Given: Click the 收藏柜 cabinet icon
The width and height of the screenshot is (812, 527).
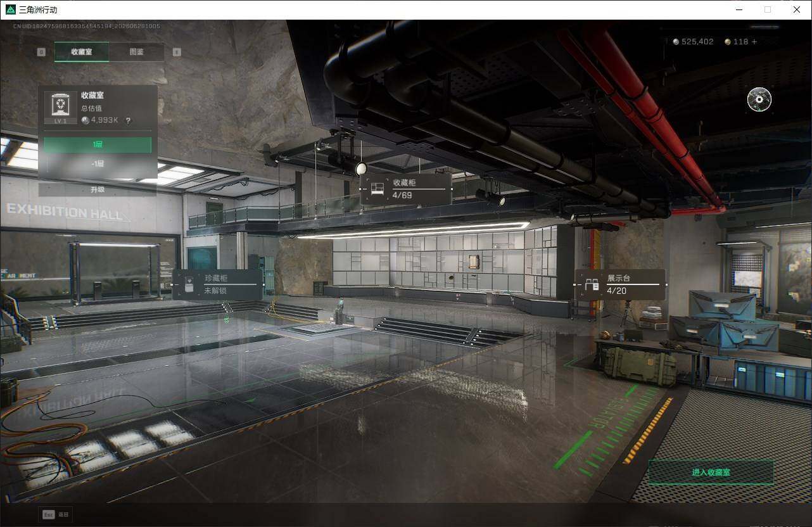Looking at the screenshot, I should [377, 189].
